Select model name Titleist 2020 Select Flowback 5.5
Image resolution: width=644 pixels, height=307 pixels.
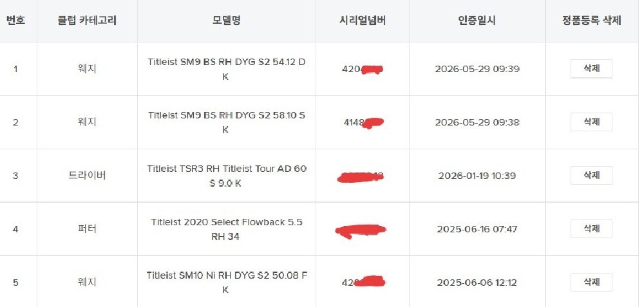coord(226,229)
